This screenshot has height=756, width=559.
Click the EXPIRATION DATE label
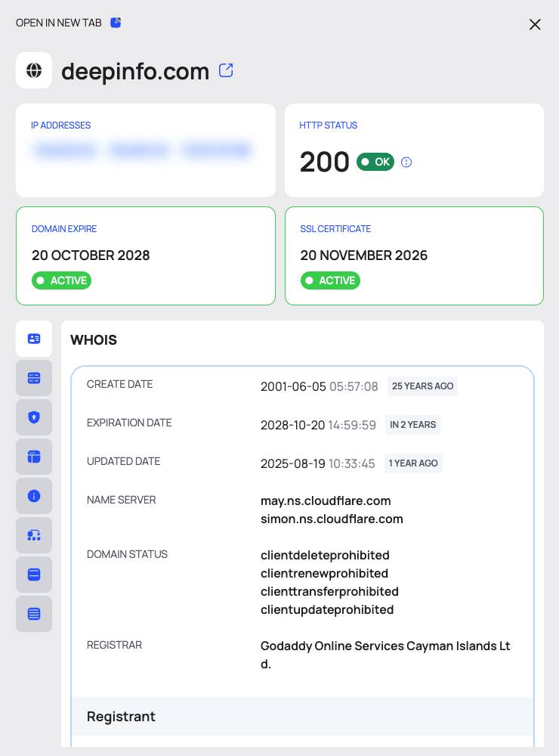129,423
